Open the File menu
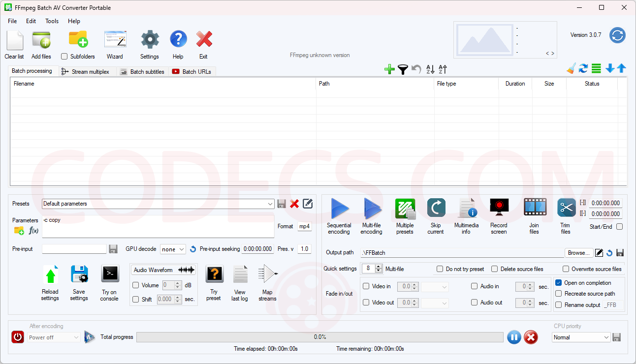Viewport: 636px width, 364px height. click(x=12, y=21)
